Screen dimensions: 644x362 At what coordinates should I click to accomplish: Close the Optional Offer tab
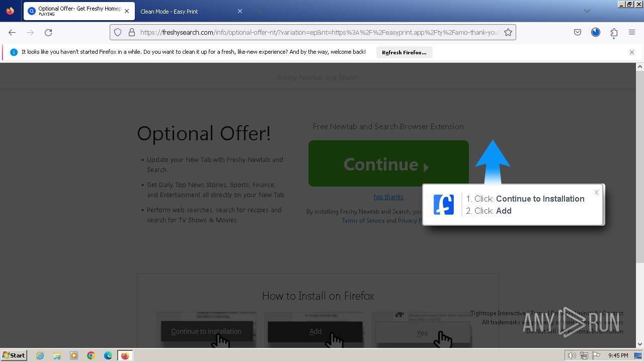click(x=126, y=11)
